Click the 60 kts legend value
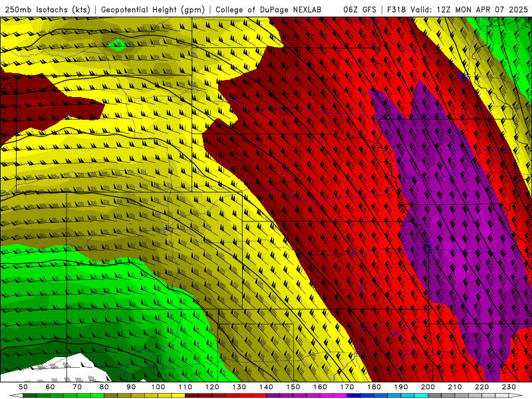This screenshot has height=399, width=532. click(51, 387)
